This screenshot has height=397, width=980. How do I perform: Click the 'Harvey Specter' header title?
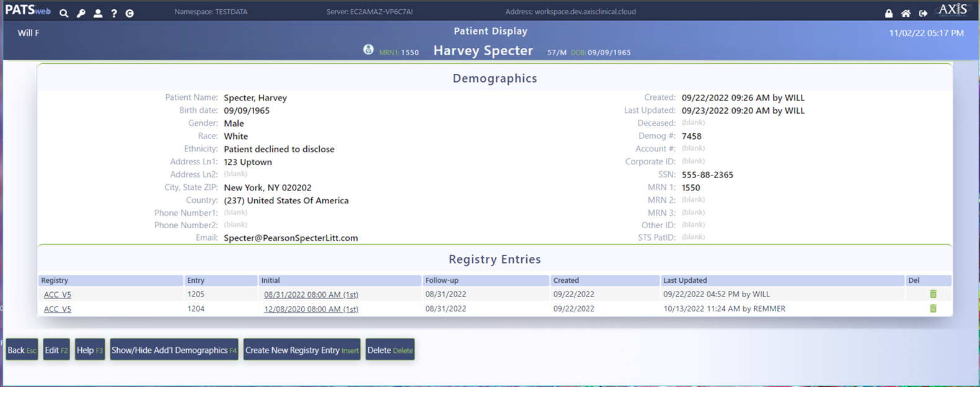(x=483, y=51)
